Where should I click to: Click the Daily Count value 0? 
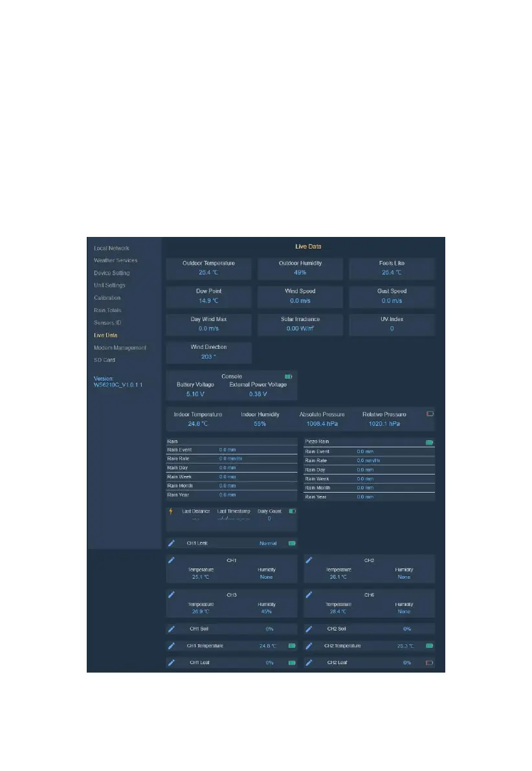(269, 519)
